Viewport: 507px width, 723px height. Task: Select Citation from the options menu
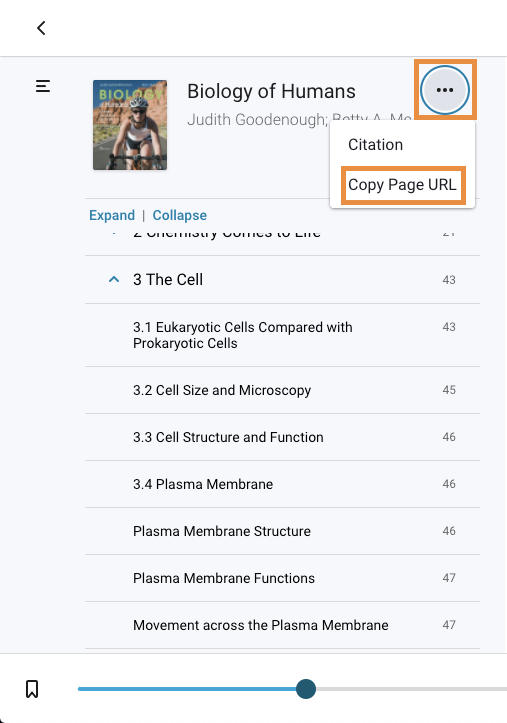(375, 145)
